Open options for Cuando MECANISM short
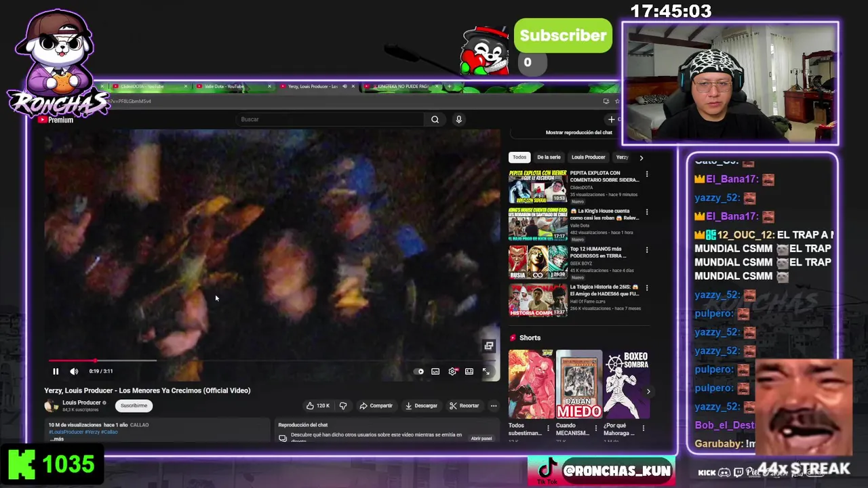Screen dimensions: 868x488 [x=596, y=428]
